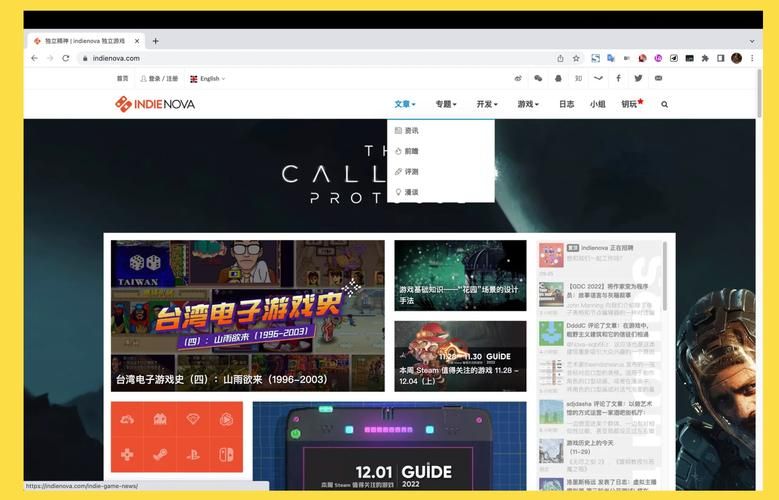The width and height of the screenshot is (779, 500).
Task: Click the PlayStation icon in orange grid
Action: [x=193, y=454]
